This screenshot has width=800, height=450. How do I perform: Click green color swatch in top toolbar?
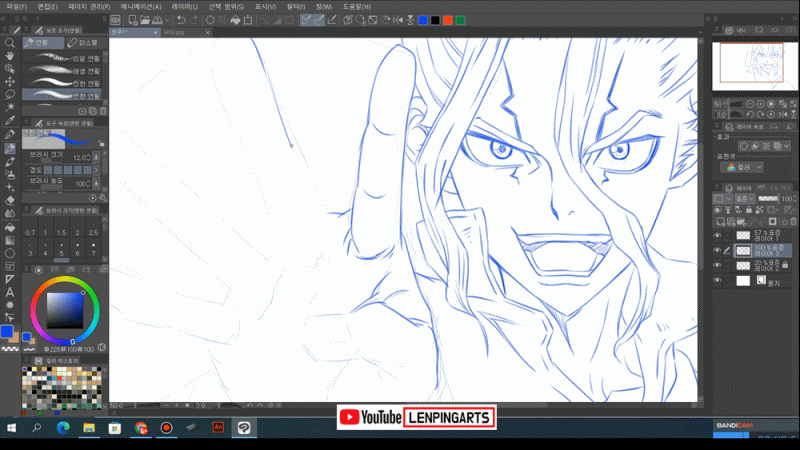point(460,20)
